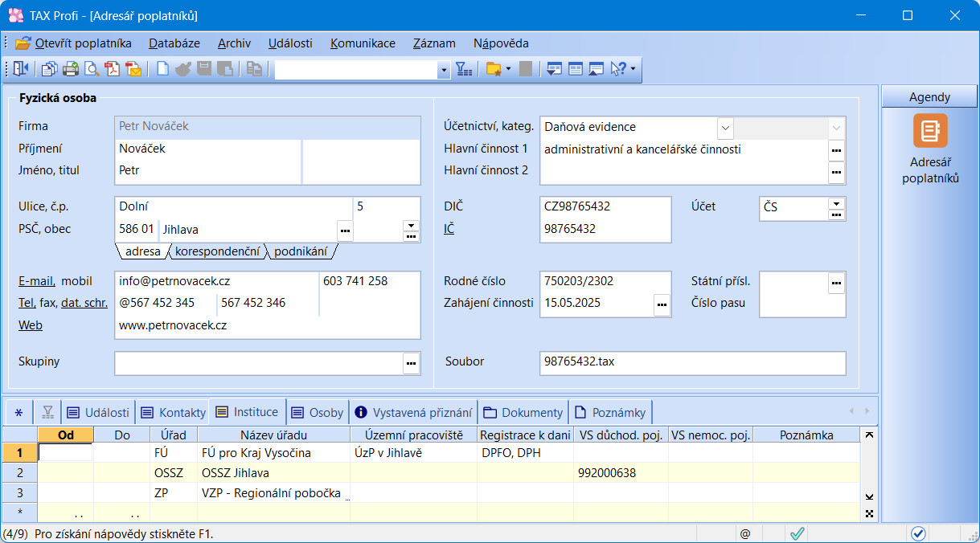Click the green checkmark in status bar
This screenshot has width=980, height=543.
(x=797, y=533)
